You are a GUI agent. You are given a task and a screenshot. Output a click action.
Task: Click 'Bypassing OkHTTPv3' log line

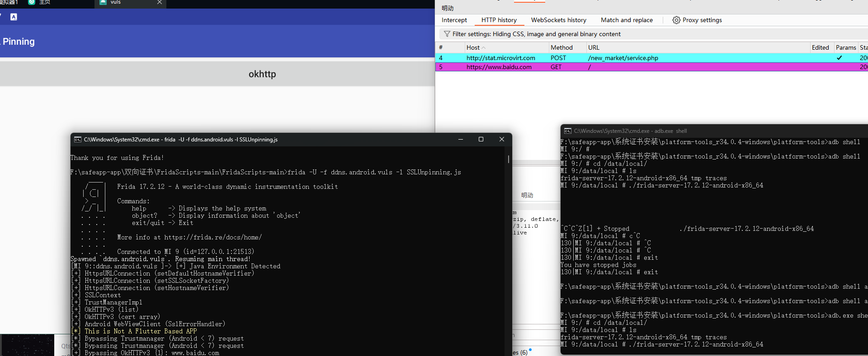146,353
